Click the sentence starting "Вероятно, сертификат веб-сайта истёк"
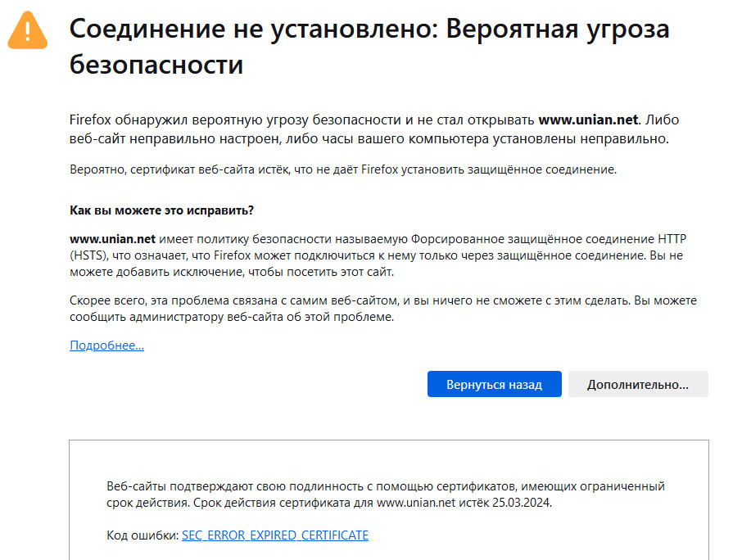 pyautogui.click(x=343, y=169)
